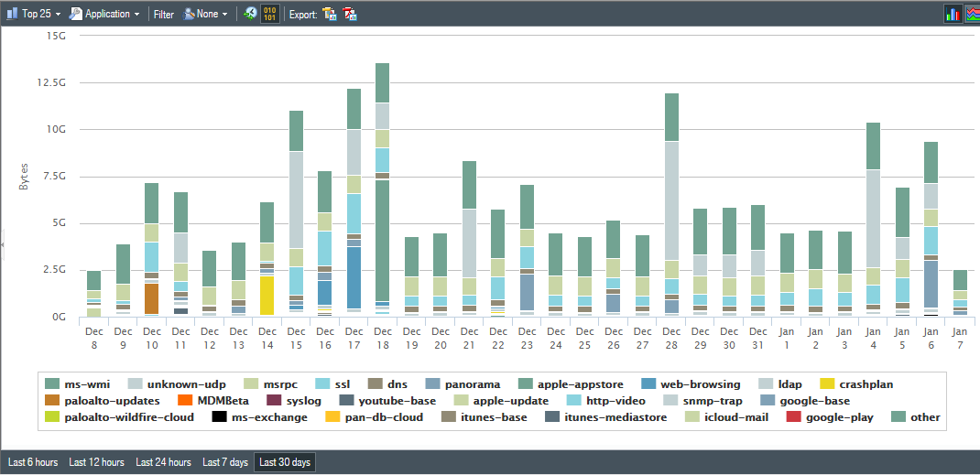
Task: Export the chart as image
Action: (330, 14)
